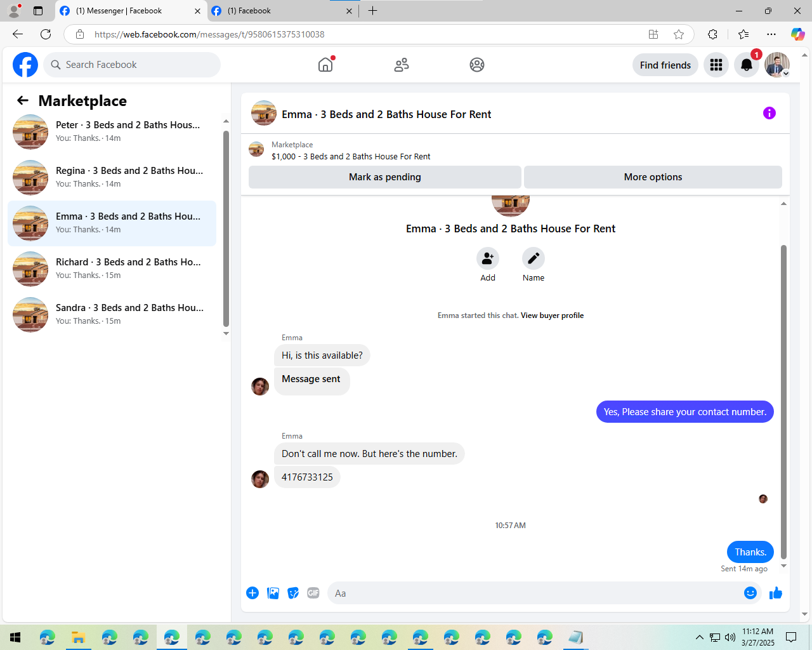The height and width of the screenshot is (650, 812).
Task: Attach a photo file in the composer
Action: [273, 593]
